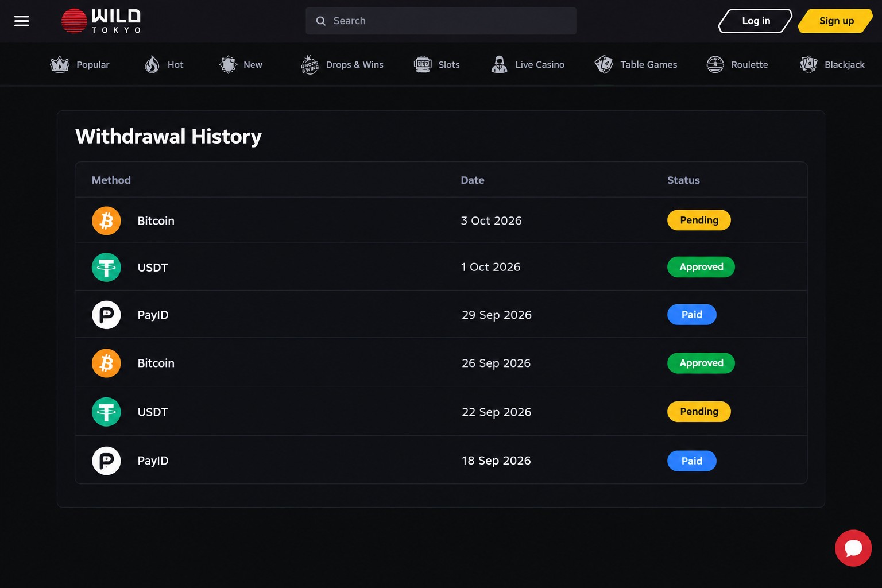
Task: Click the Hot flame icon
Action: coord(152,65)
